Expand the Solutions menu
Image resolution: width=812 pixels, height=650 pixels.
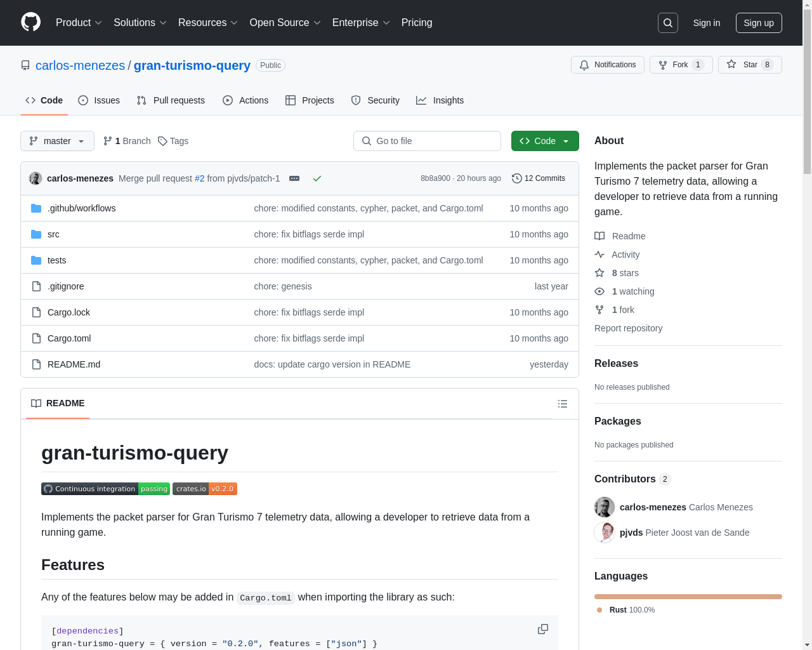point(140,23)
